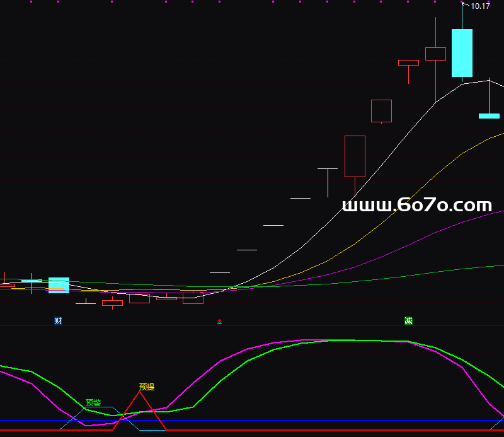Select the tallest cyan candlestick body
The width and height of the screenshot is (504, 437).
(462, 53)
